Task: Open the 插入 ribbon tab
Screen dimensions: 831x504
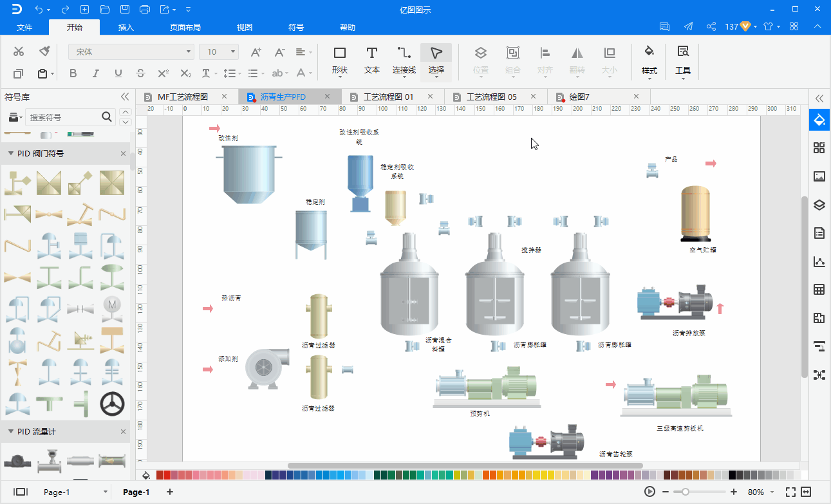Action: (x=126, y=27)
